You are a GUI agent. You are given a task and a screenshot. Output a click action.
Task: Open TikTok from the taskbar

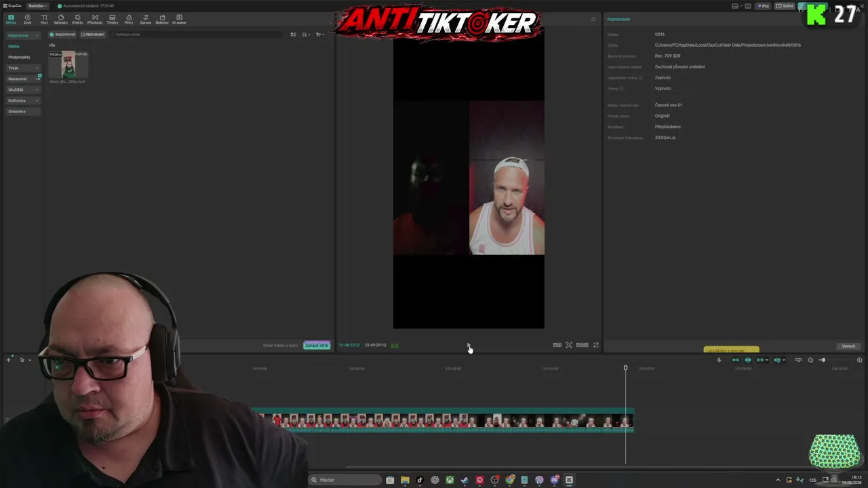tap(420, 480)
